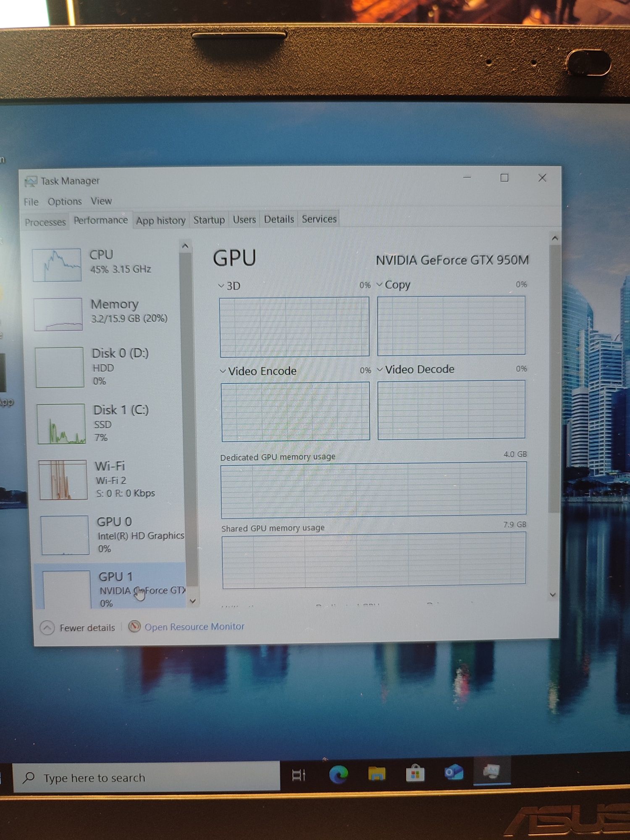Open Task View from taskbar
Image resolution: width=630 pixels, height=840 pixels.
tap(299, 775)
